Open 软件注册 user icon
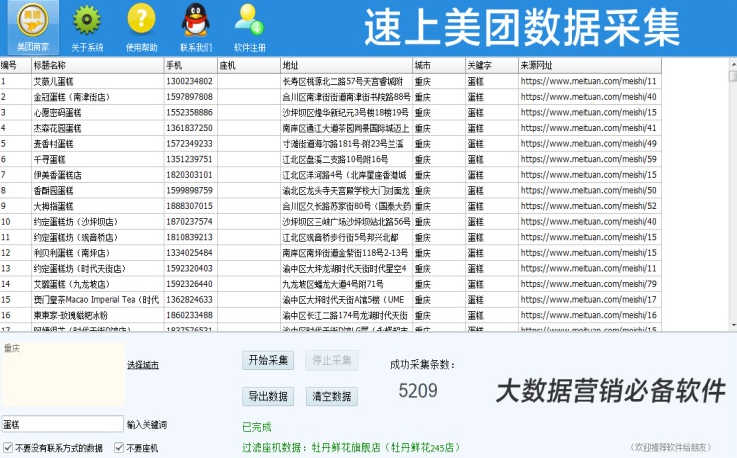Screen dimensions: 737x458 pos(249,22)
